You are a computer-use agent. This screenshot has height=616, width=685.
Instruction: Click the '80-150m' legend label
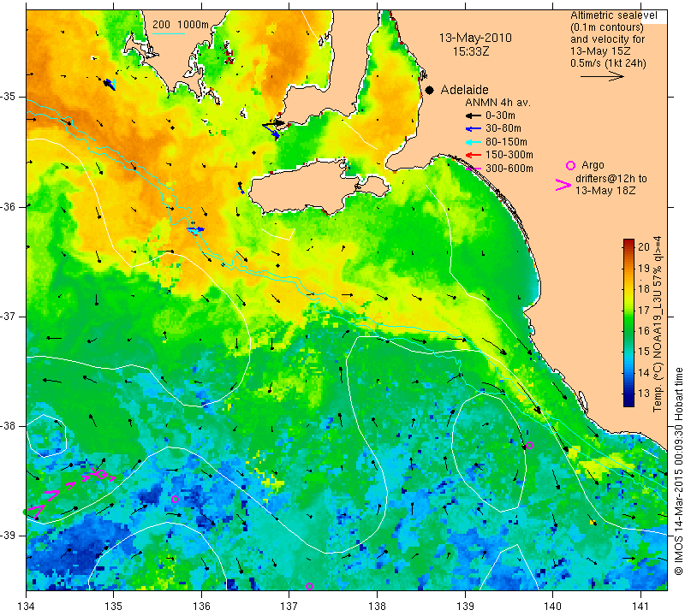[506, 142]
